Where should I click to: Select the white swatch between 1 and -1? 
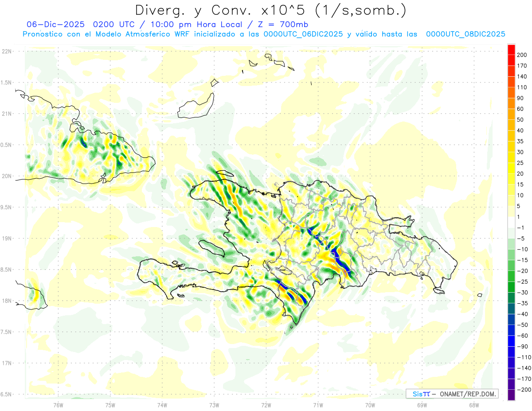click(x=511, y=223)
